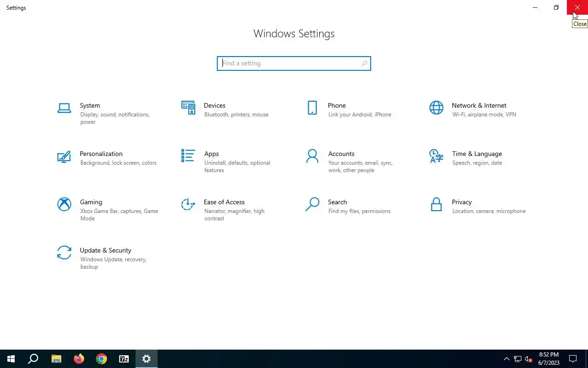Launch File Explorer from taskbar
The image size is (588, 368).
point(56,359)
